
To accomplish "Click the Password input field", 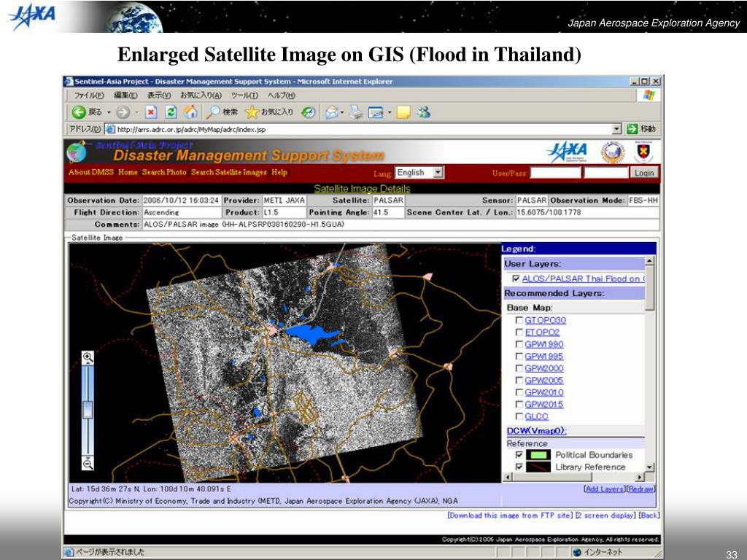I will [x=606, y=172].
